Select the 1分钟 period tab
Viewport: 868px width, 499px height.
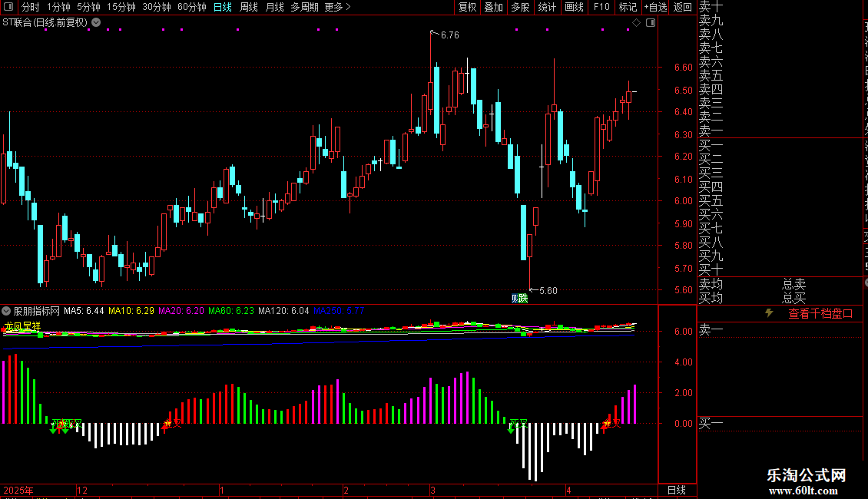coord(58,7)
